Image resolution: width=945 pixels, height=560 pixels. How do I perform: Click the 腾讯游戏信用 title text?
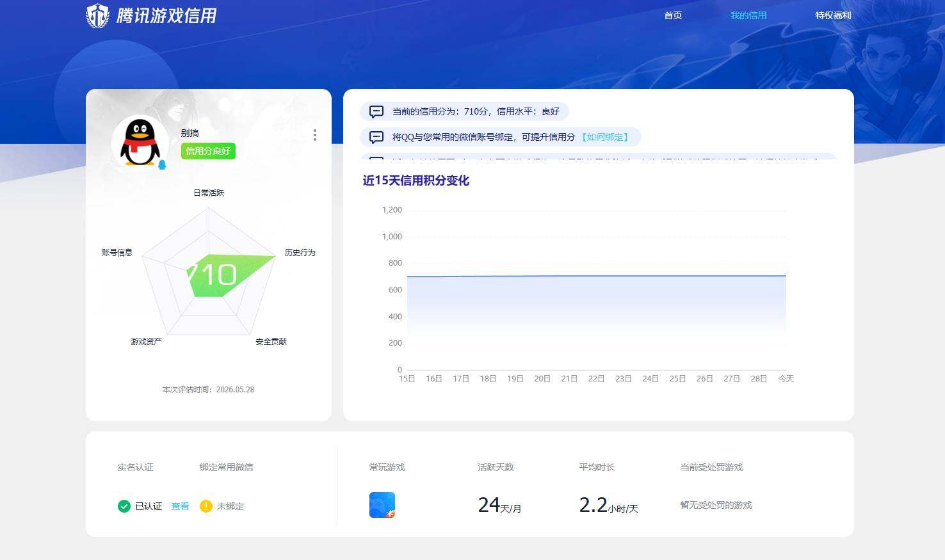166,15
